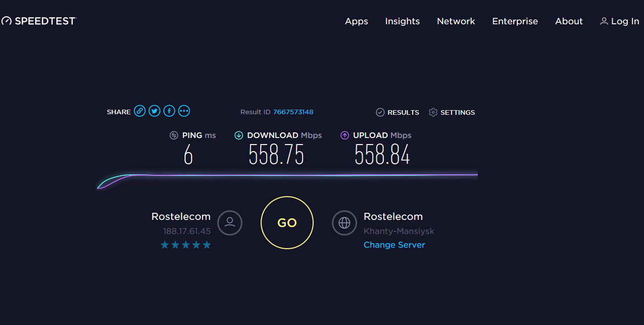
Task: Open the Insights menu
Action: point(402,21)
